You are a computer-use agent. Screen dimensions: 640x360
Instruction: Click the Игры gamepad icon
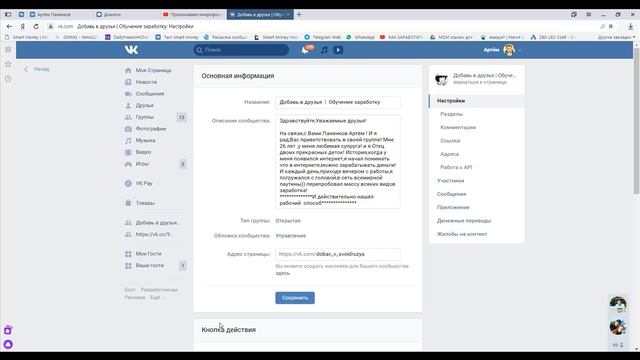tap(128, 164)
